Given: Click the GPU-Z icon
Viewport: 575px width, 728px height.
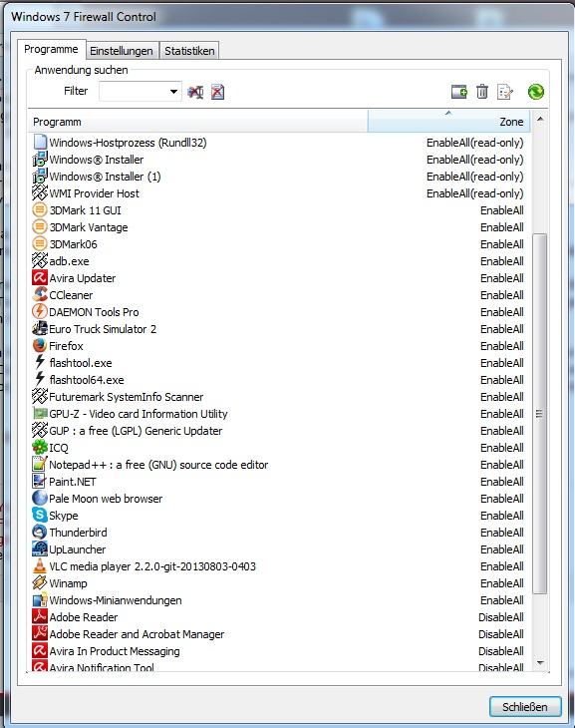Looking at the screenshot, I should point(40,413).
